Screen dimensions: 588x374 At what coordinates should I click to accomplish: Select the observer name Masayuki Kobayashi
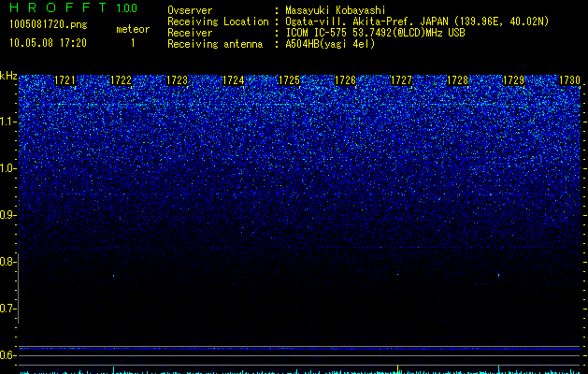[336, 10]
